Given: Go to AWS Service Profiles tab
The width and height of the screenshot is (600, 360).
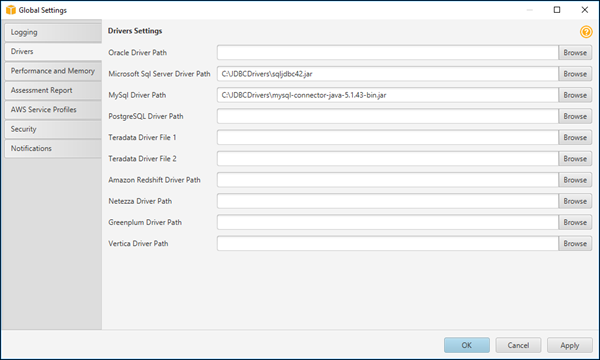Looking at the screenshot, I should pyautogui.click(x=53, y=110).
